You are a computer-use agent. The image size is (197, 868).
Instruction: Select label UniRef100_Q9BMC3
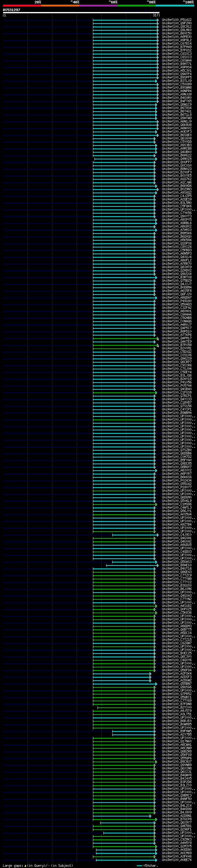click(x=177, y=796)
